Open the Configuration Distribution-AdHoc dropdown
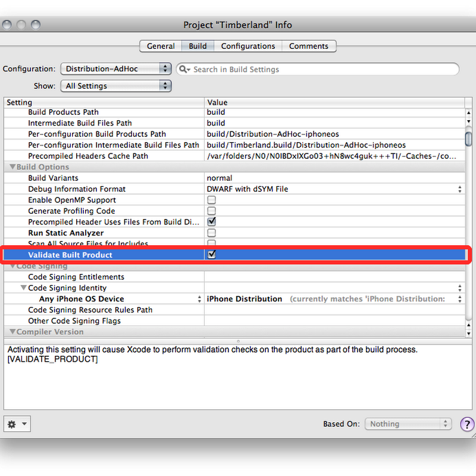Screen dimensions: 476x476 (x=116, y=69)
